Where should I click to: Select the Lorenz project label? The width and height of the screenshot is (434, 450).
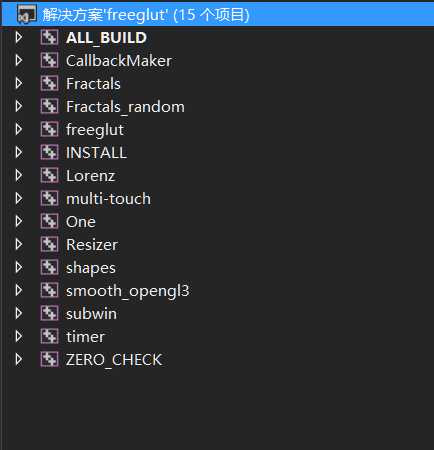(x=91, y=175)
